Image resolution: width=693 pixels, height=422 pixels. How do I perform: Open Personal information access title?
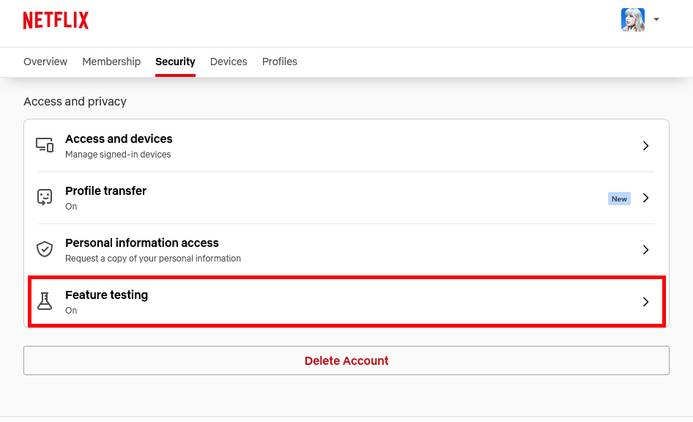click(x=142, y=243)
